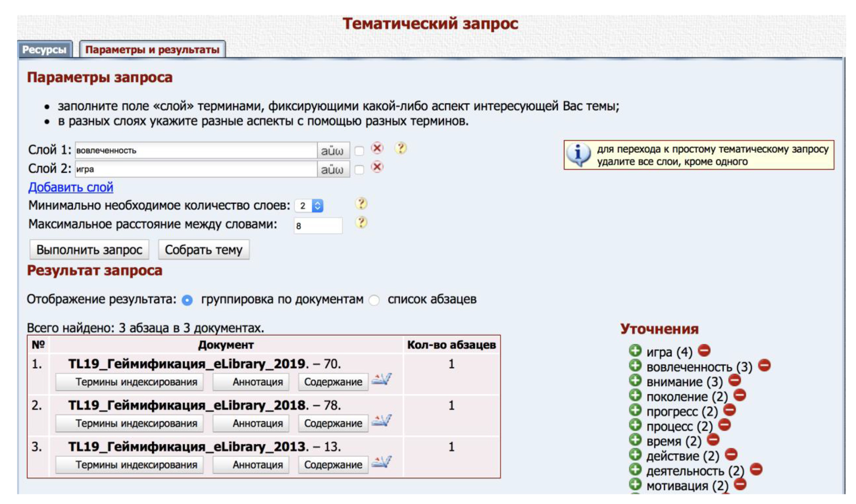Image resolution: width=856 pixels, height=504 pixels.
Task: Click the Добавить слой link
Action: click(71, 187)
